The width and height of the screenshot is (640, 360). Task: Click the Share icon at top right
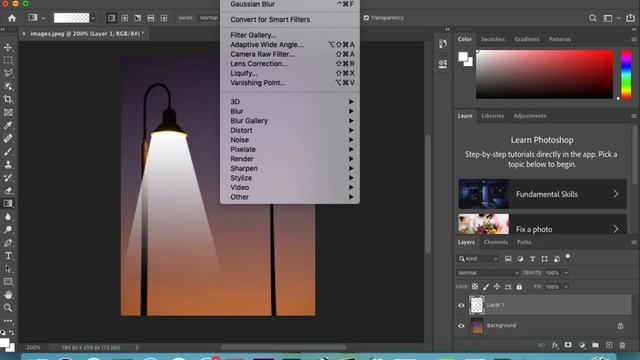tap(631, 18)
